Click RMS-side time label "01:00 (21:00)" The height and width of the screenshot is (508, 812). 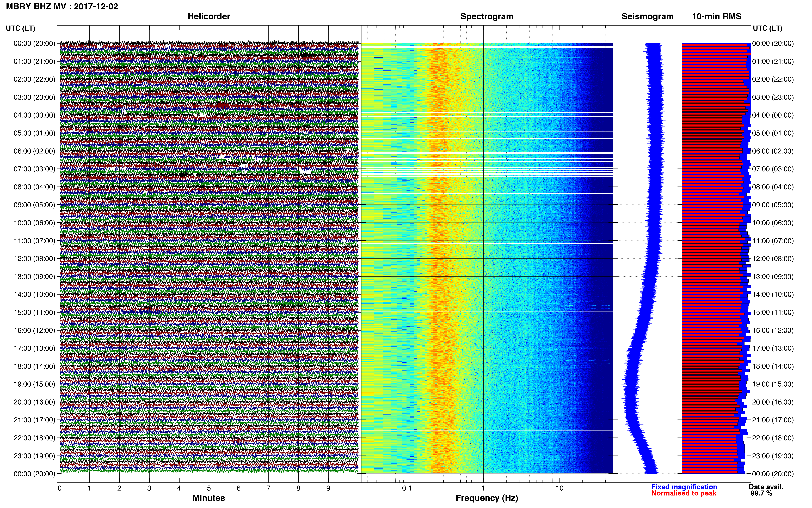[773, 62]
